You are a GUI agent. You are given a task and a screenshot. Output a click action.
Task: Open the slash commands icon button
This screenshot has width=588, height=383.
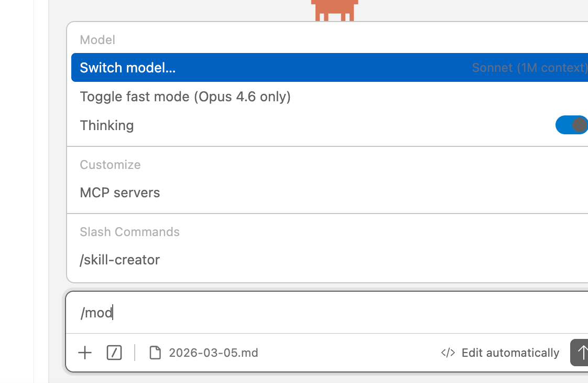point(114,353)
